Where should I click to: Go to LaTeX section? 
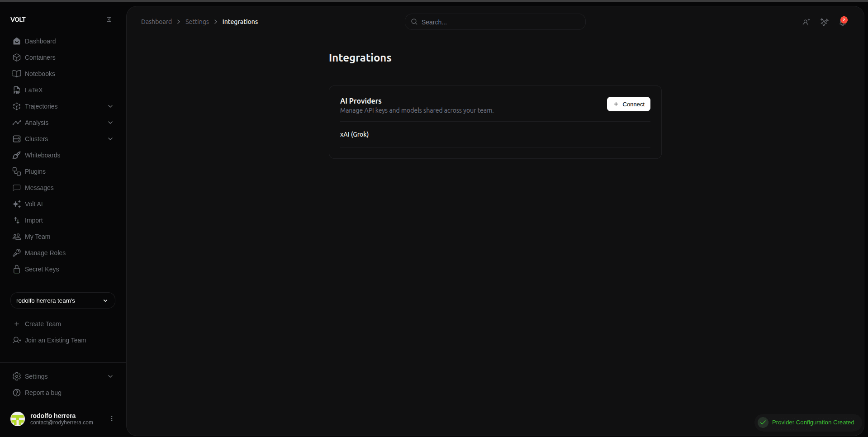point(33,90)
